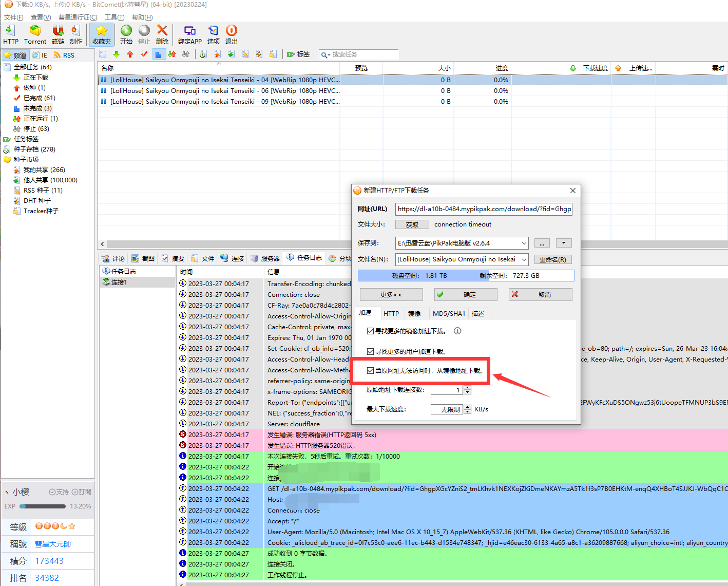This screenshot has height=586, width=728.
Task: Click 更多<< to collapse options
Action: [x=391, y=294]
